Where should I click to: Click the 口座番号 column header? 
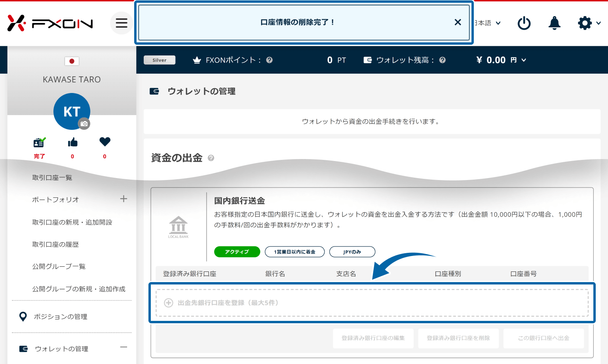tap(523, 274)
